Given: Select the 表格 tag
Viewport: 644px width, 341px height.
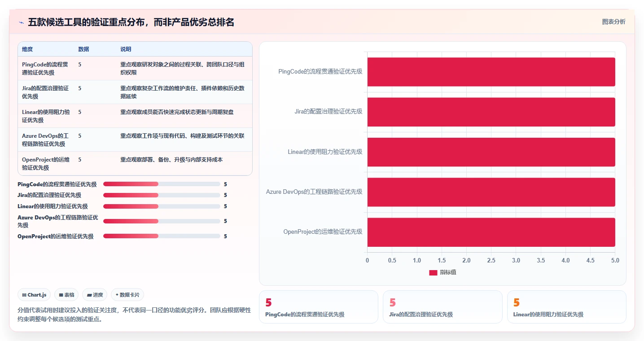Looking at the screenshot, I should 66,295.
